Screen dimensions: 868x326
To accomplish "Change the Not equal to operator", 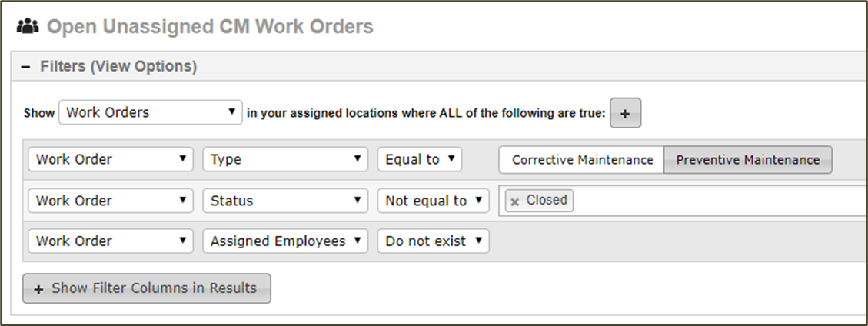I will 434,201.
